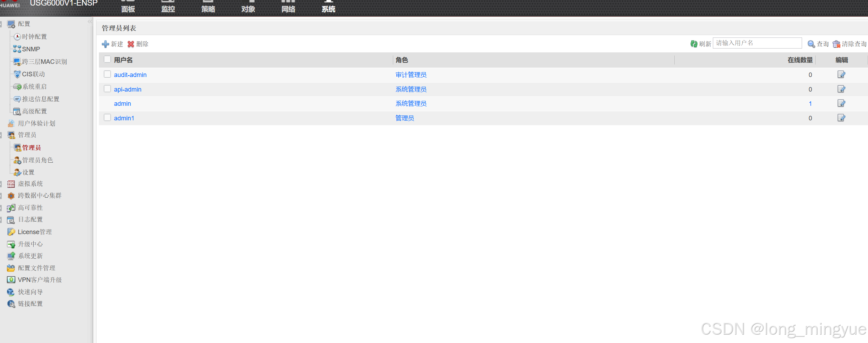Click online count 1 for admin
The width and height of the screenshot is (868, 343).
(x=810, y=103)
